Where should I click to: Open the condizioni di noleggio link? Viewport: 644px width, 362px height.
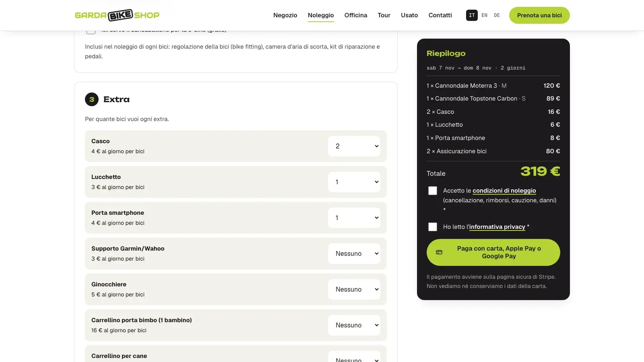point(504,191)
